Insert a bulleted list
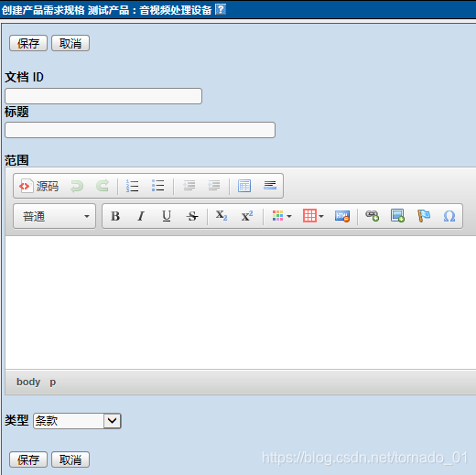The width and height of the screenshot is (476, 475). point(157,186)
